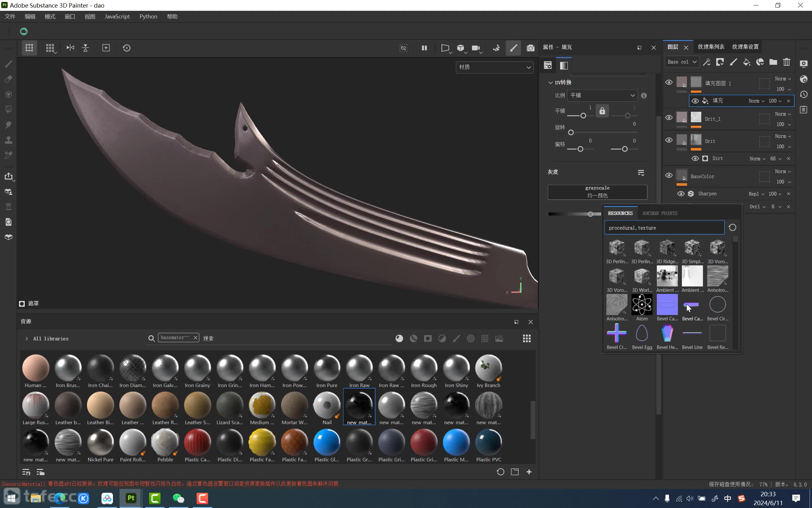Collapse the UV转换 section
812x508 pixels.
[550, 83]
